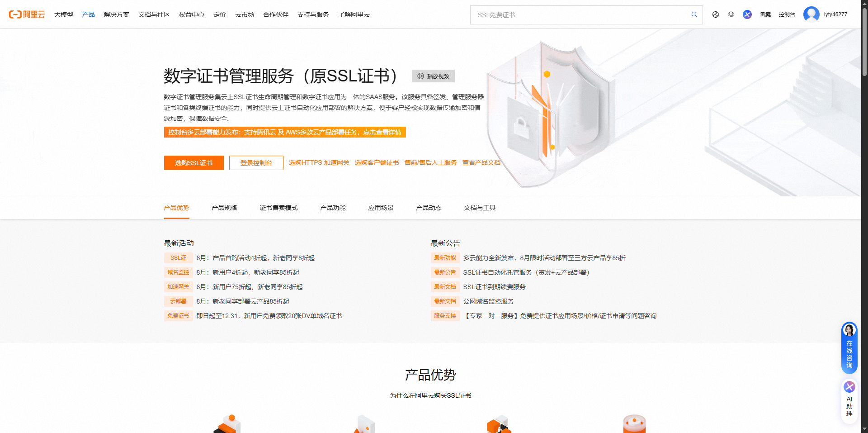Click the search magnifier icon
Screen dimensions: 868x433
point(694,14)
